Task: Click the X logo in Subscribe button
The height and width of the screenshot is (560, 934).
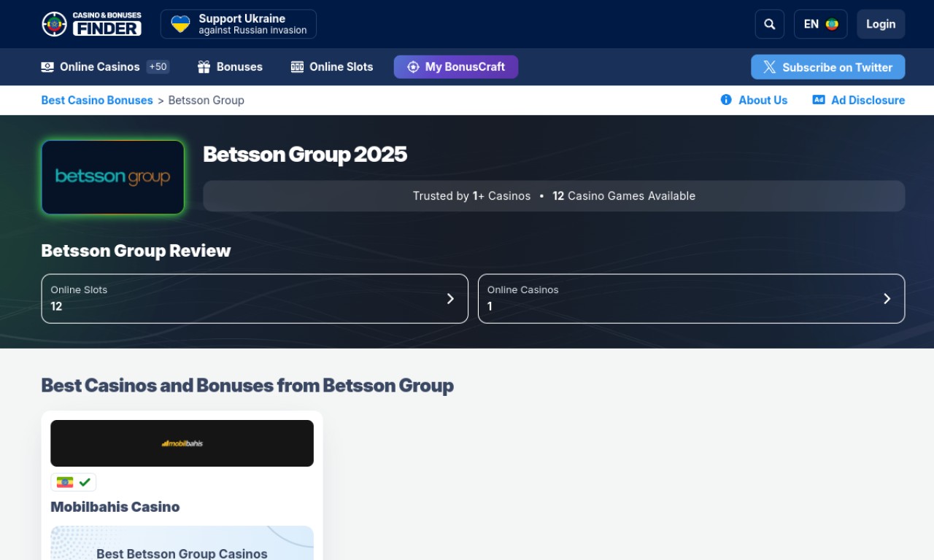Action: click(769, 67)
